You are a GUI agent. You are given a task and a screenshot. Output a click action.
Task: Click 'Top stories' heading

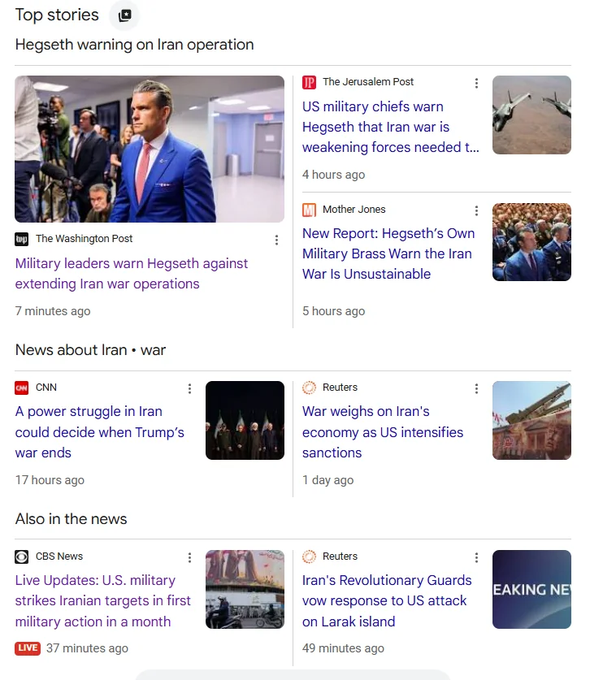click(57, 15)
